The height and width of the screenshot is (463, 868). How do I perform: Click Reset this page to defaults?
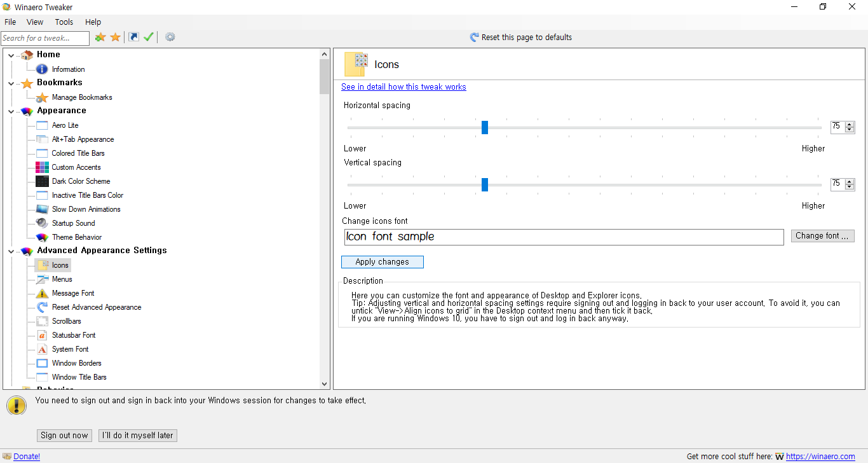point(520,38)
